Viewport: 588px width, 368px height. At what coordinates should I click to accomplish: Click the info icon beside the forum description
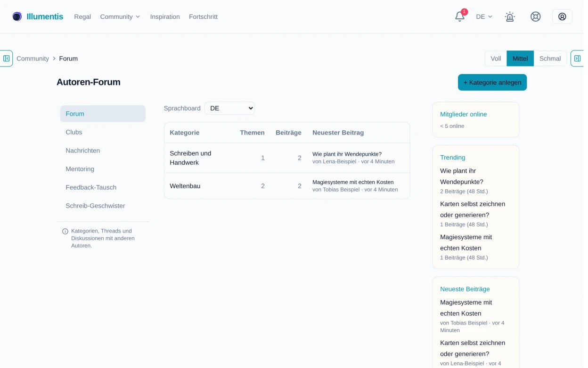(65, 231)
